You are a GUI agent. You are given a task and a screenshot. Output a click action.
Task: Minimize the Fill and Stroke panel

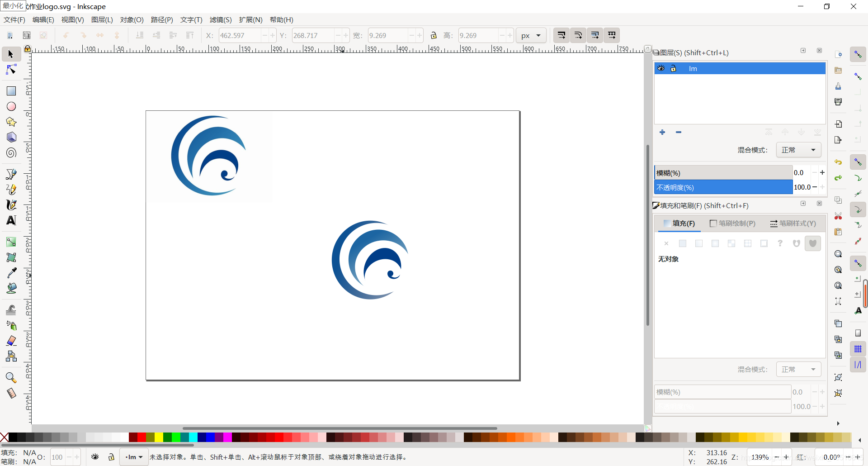pyautogui.click(x=803, y=204)
